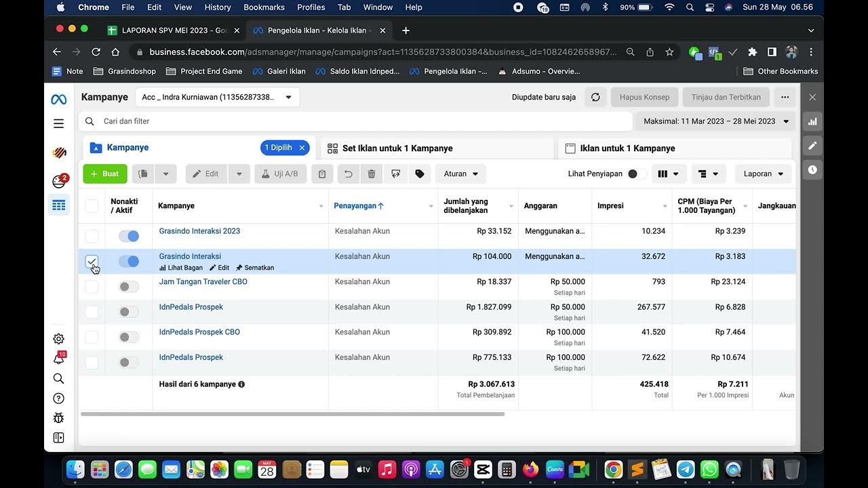868x488 pixels.
Task: Click the Cari dan filter search field
Action: coord(356,121)
